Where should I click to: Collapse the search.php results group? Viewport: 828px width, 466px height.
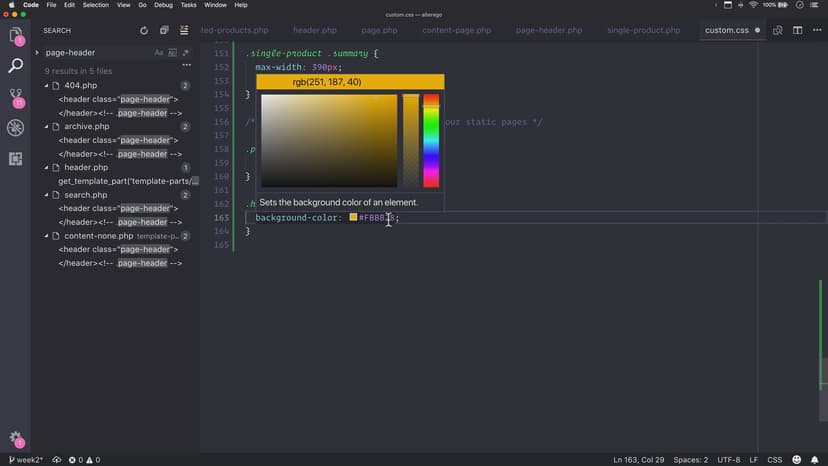[x=47, y=195]
